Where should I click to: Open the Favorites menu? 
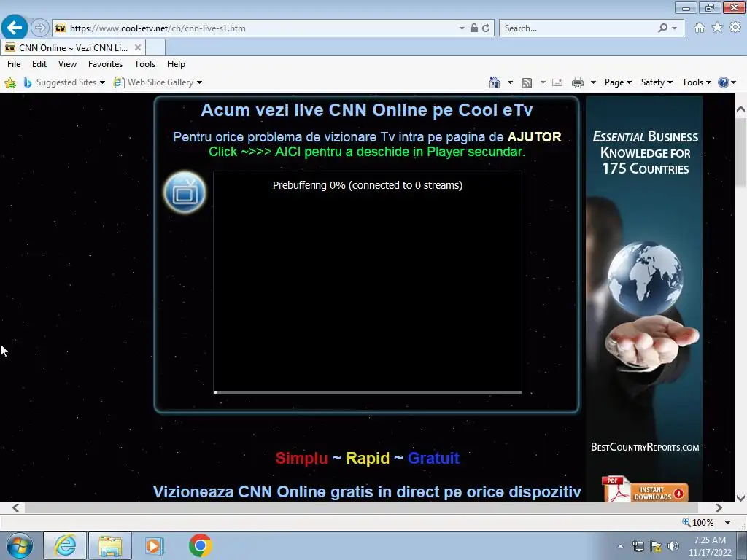click(105, 64)
